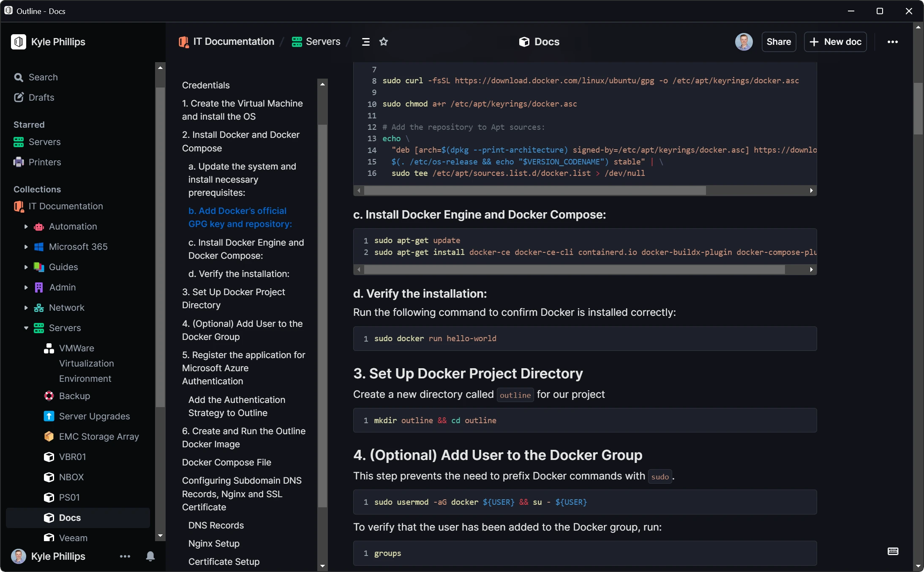Follow the Add Docker's official GPG key link
924x572 pixels.
click(240, 217)
